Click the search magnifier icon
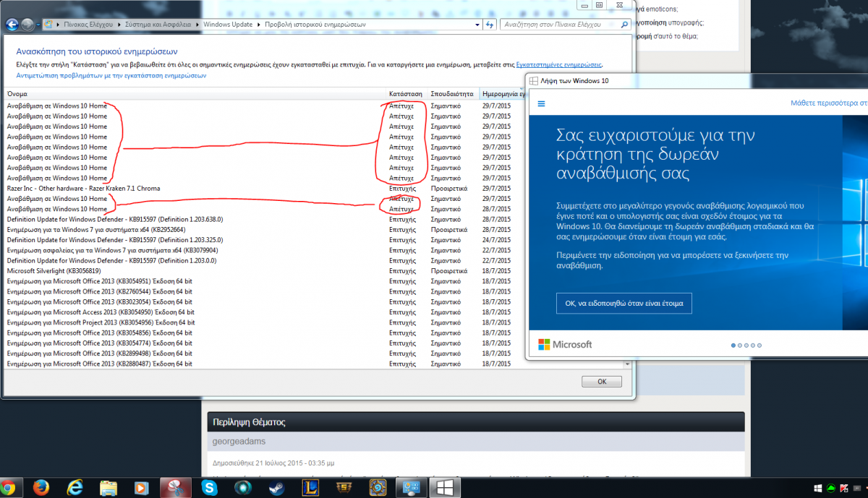 point(625,25)
